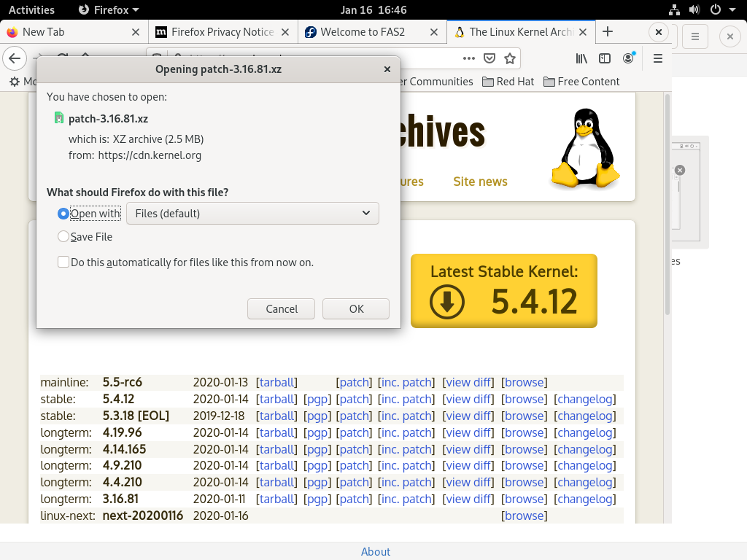Image resolution: width=747 pixels, height=560 pixels.
Task: Open the Site news link
Action: pos(480,182)
